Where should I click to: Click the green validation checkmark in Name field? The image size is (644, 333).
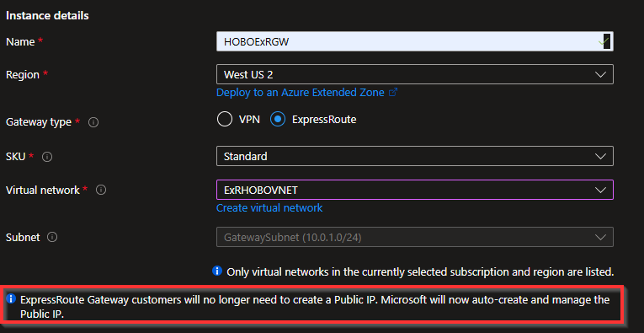[603, 41]
